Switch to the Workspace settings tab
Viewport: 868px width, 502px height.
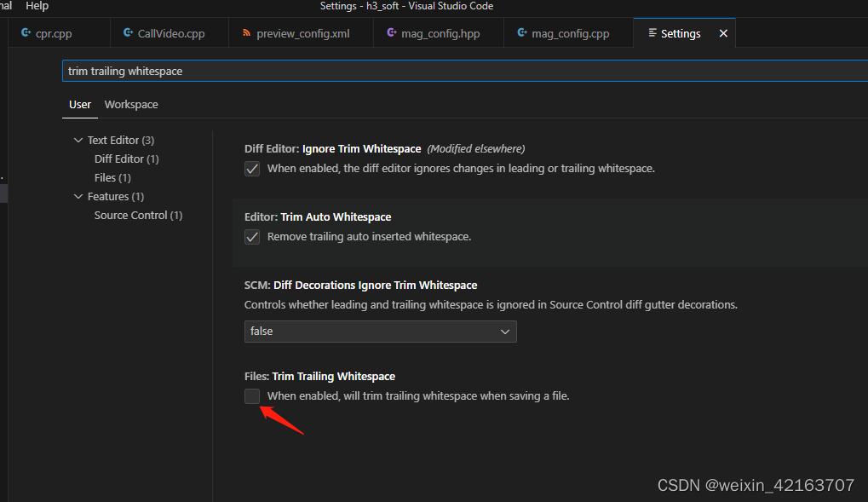pyautogui.click(x=131, y=104)
